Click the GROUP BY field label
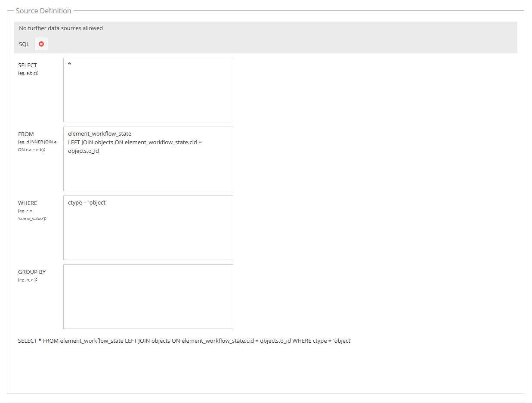Viewport: 532px width, 403px height. pyautogui.click(x=32, y=272)
